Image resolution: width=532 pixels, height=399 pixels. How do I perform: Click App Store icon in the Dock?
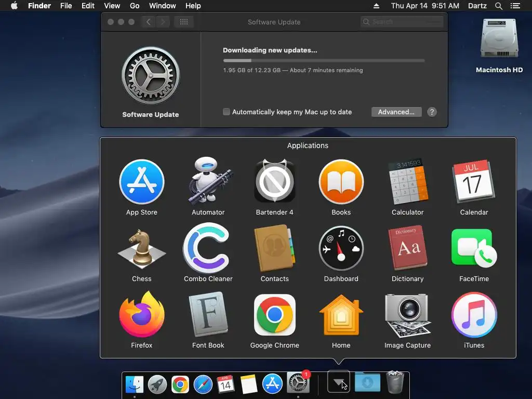272,384
